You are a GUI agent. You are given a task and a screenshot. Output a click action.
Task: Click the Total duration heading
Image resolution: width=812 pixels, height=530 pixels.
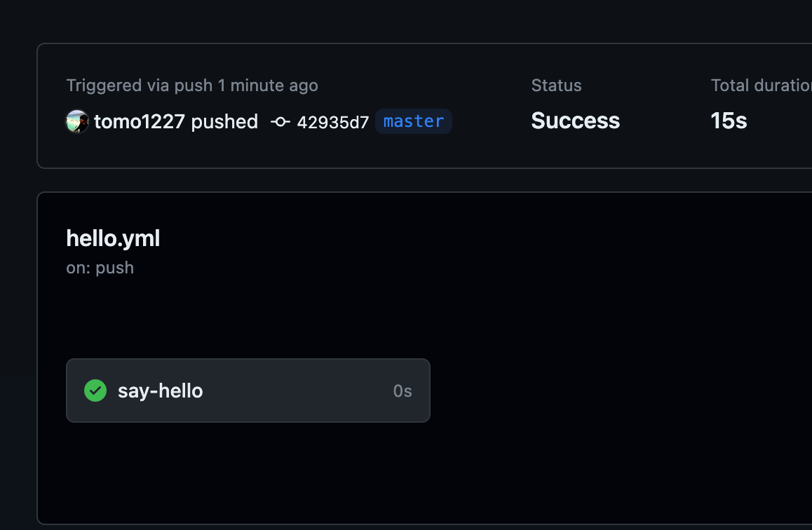(x=760, y=85)
